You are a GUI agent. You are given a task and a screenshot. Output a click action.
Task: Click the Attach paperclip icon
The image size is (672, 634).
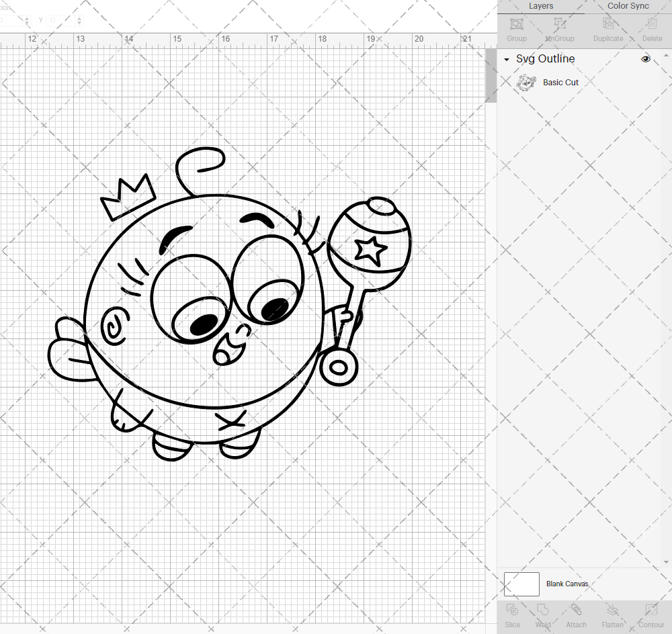576,610
